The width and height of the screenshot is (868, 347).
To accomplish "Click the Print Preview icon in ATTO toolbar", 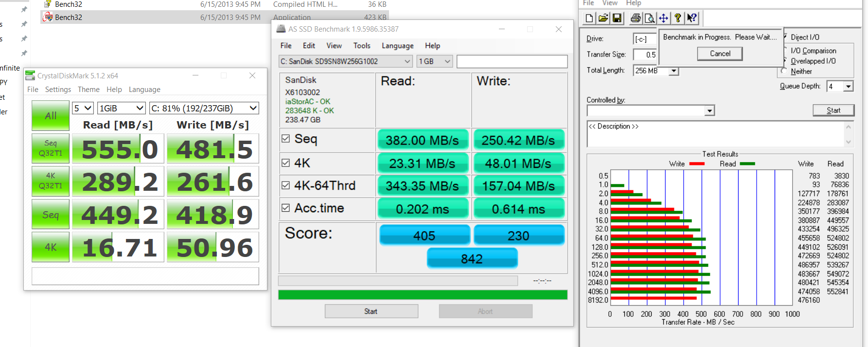I will pos(649,18).
